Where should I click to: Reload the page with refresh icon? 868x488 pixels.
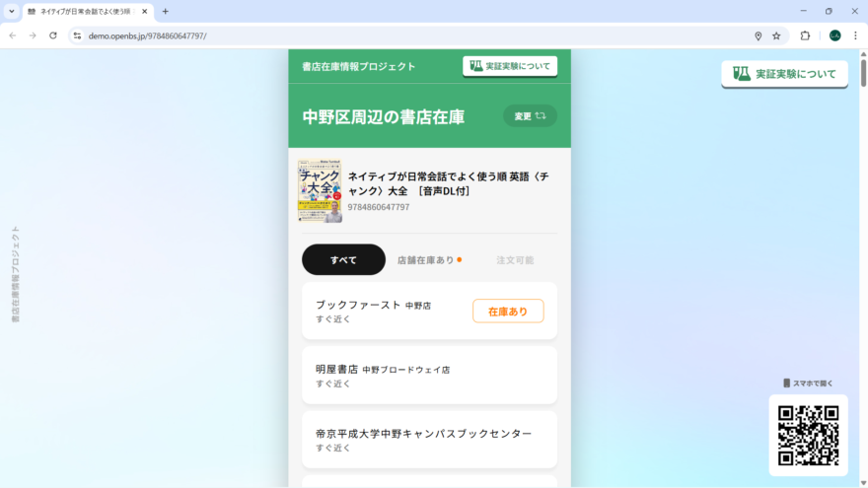pos(53,35)
